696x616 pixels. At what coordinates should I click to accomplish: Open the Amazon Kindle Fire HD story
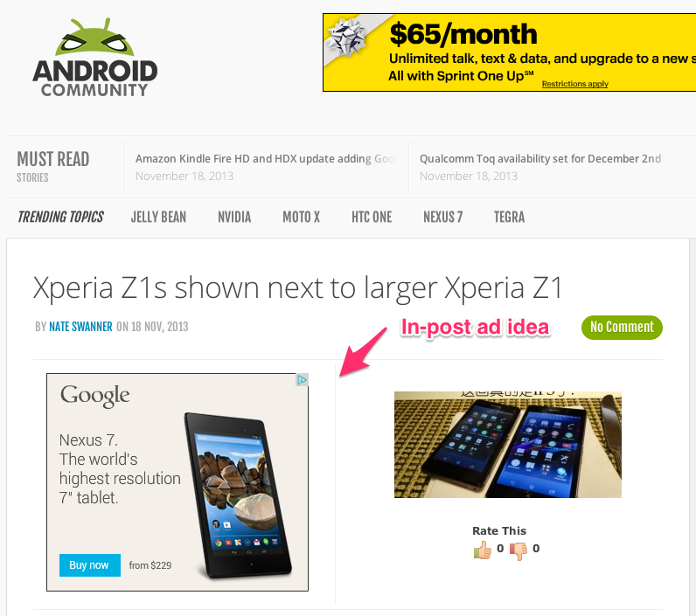pyautogui.click(x=267, y=159)
